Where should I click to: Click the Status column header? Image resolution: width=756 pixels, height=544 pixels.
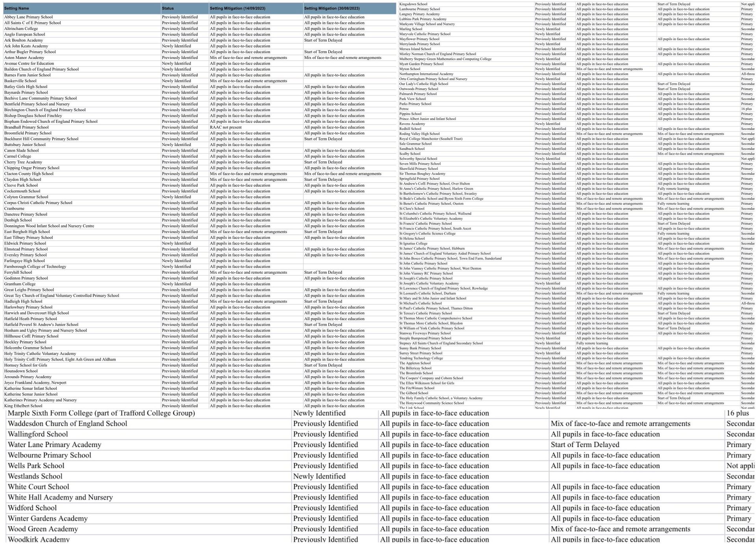tap(168, 8)
